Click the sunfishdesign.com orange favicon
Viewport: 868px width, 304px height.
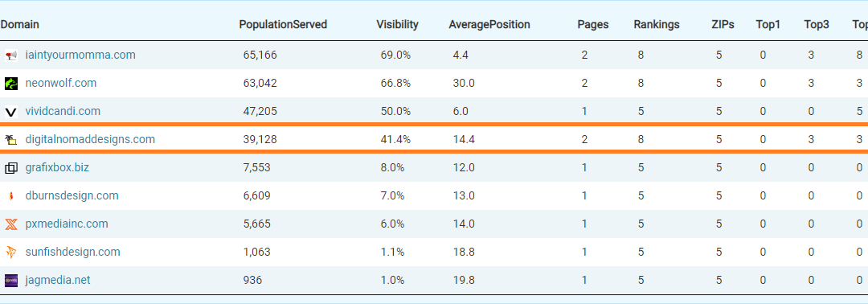click(11, 253)
